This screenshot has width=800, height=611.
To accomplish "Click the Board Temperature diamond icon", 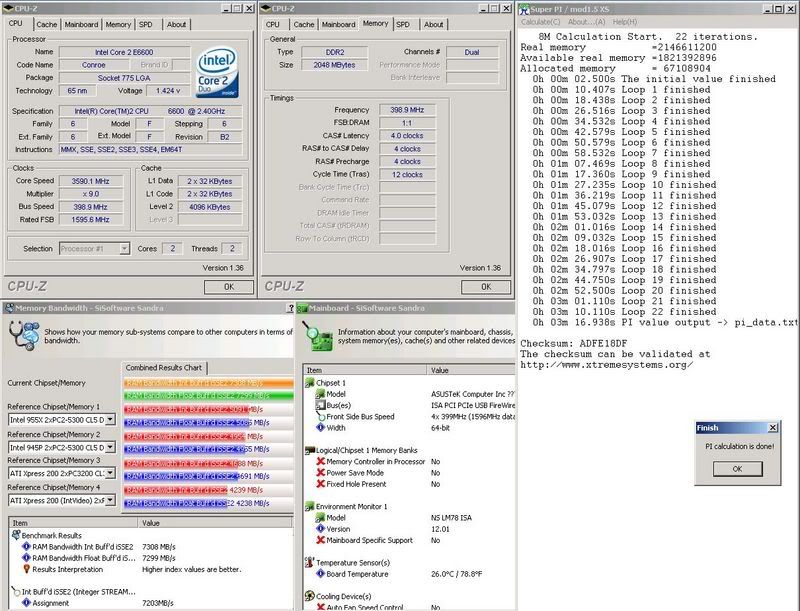I will click(x=320, y=574).
